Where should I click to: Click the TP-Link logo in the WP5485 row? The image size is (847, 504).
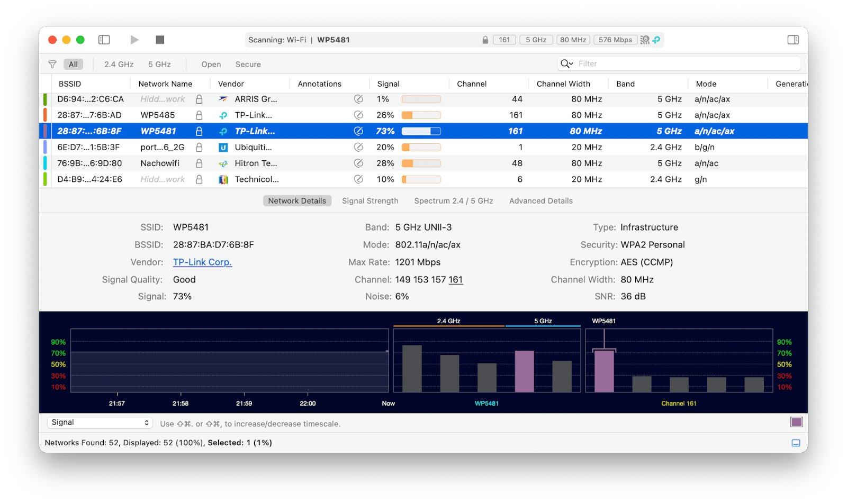pos(223,115)
